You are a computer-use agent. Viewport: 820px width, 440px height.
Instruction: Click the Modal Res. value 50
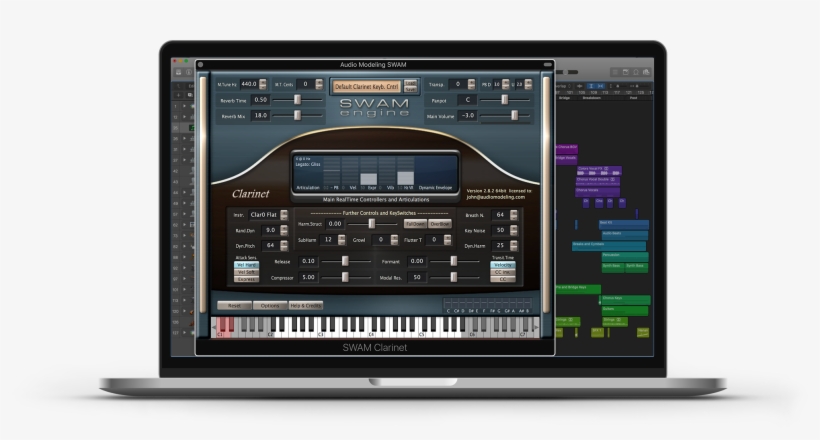[417, 277]
